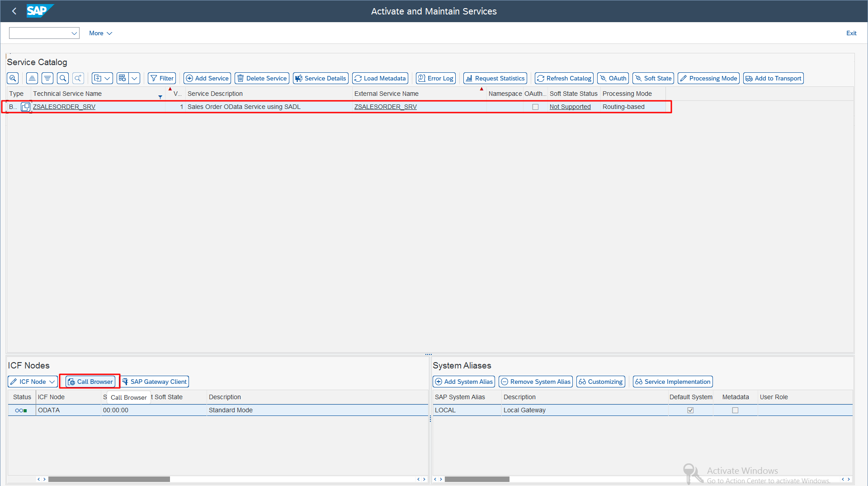The image size is (868, 486).
Task: Expand the More menu
Action: (100, 33)
